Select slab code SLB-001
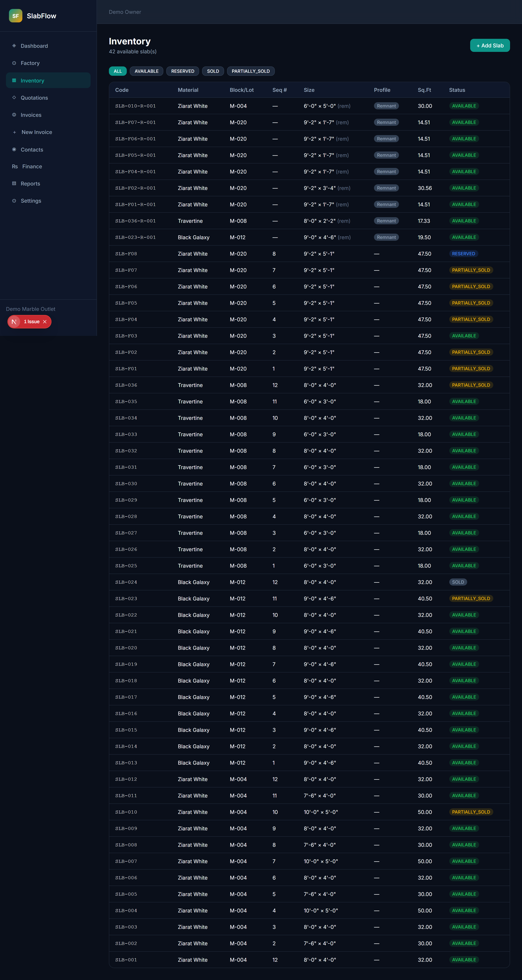Screen dimensions: 522x980 [x=126, y=960]
